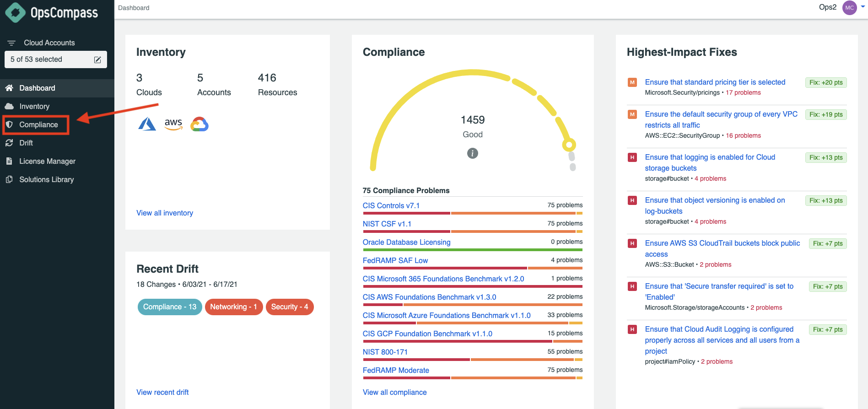868x409 pixels.
Task: Click the Solutions Library copy icon
Action: click(x=9, y=179)
